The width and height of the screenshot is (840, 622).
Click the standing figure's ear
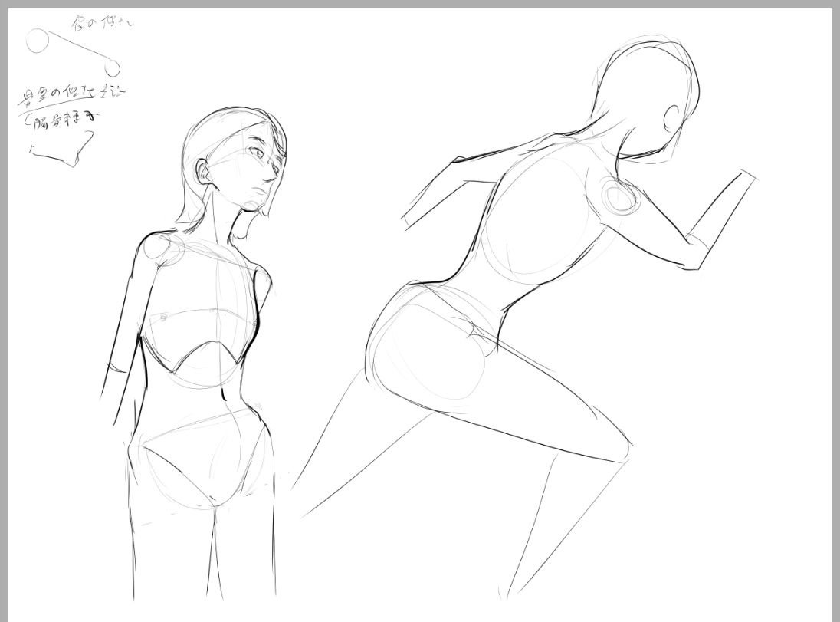[x=204, y=171]
